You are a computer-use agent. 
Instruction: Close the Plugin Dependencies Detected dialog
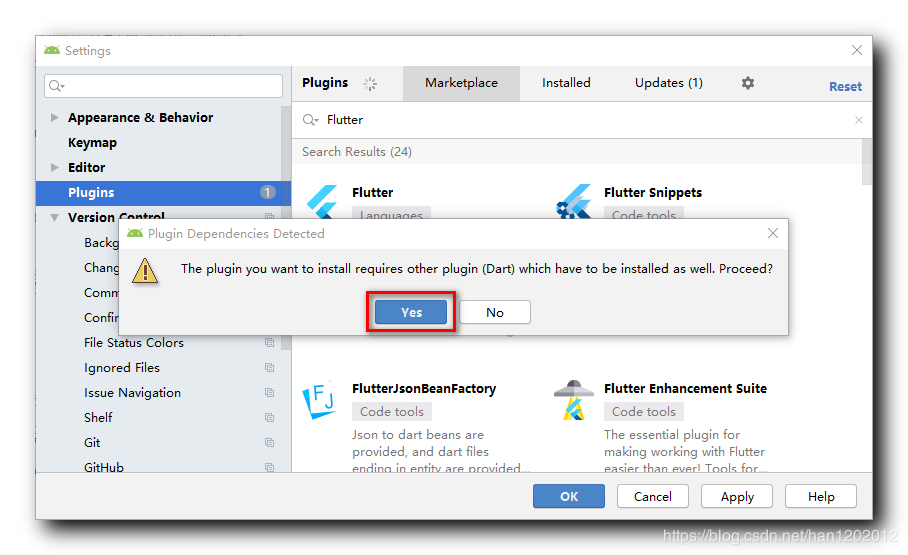(772, 233)
